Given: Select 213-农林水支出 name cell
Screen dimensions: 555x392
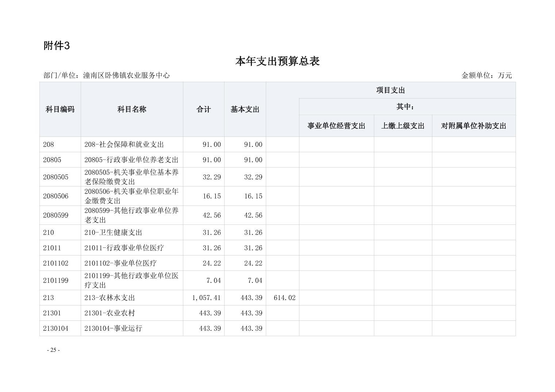Looking at the screenshot, I should 132,298.
